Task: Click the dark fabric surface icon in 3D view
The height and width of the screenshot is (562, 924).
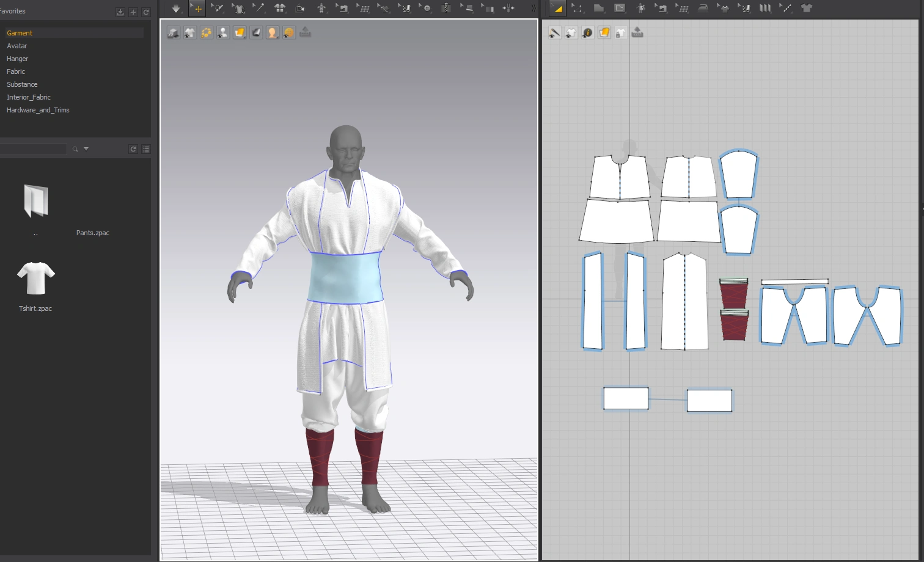Action: click(256, 32)
